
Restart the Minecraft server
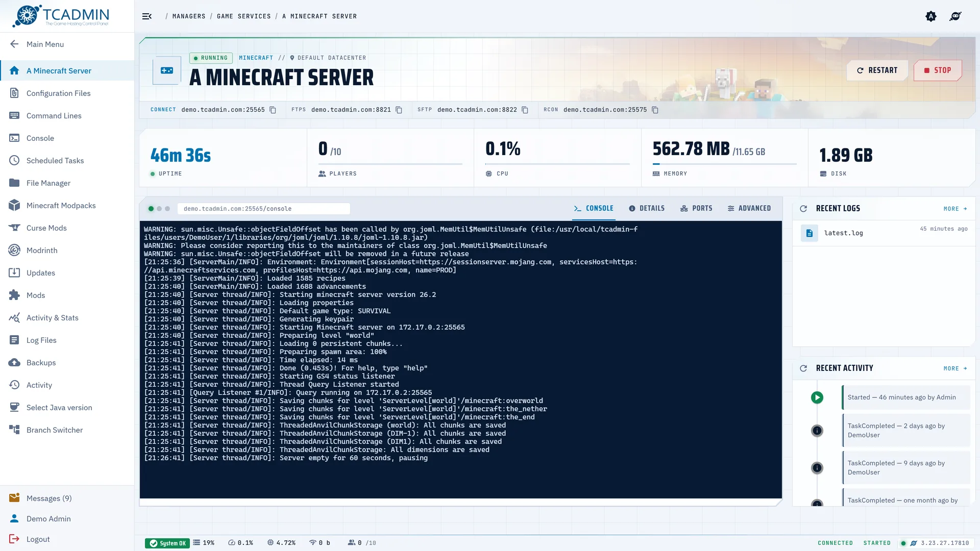point(877,70)
